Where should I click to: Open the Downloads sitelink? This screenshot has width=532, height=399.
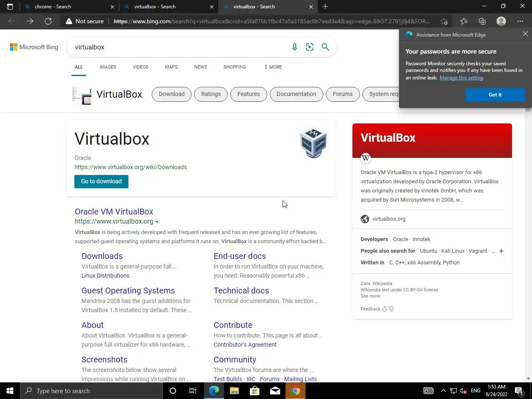click(x=102, y=256)
